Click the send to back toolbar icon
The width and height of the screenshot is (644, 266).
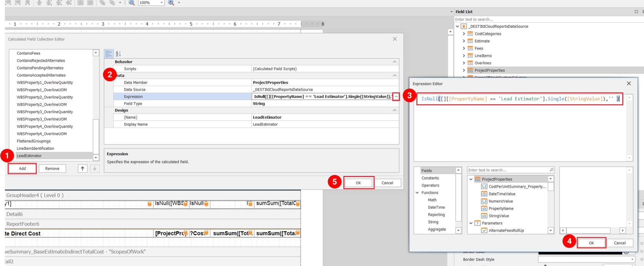pyautogui.click(x=112, y=3)
